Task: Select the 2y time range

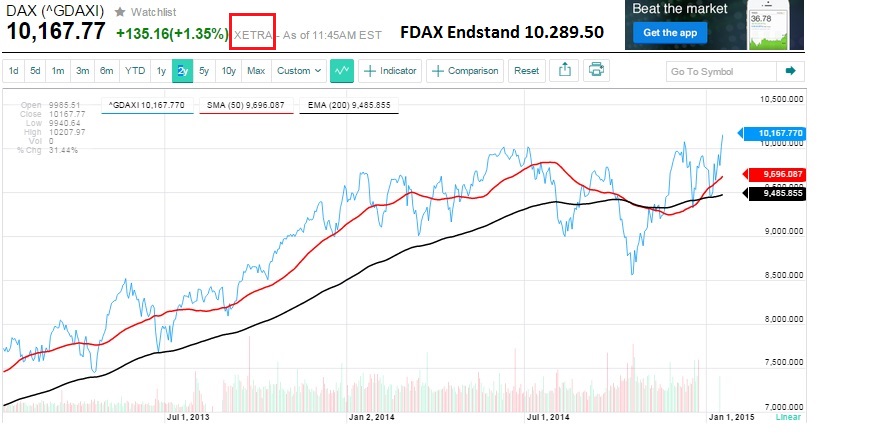Action: point(182,71)
